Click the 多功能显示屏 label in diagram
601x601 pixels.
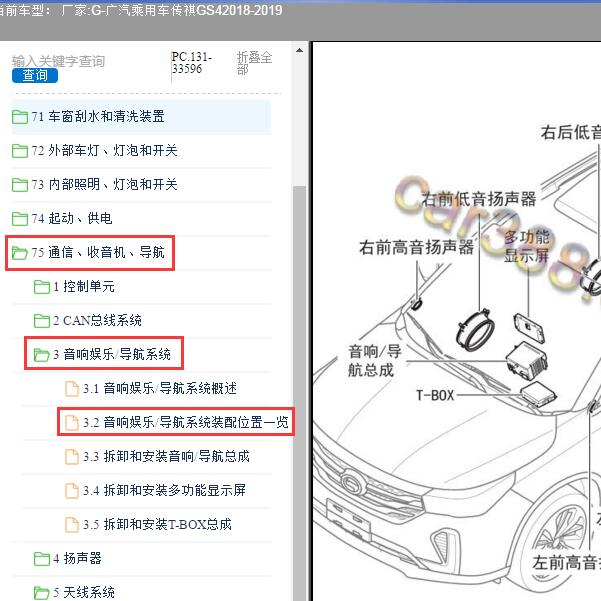526,246
